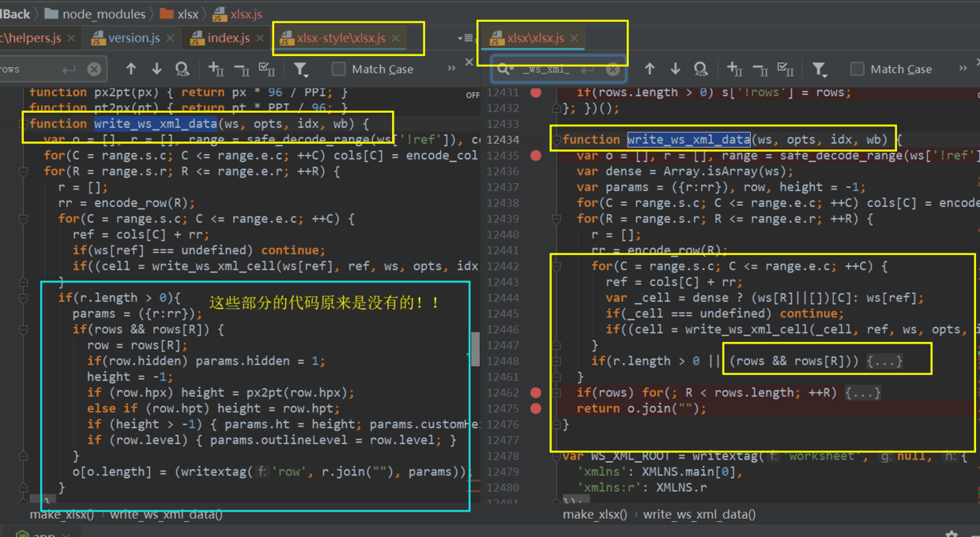Close the index.js tab
This screenshot has width=980, height=537.
(259, 38)
